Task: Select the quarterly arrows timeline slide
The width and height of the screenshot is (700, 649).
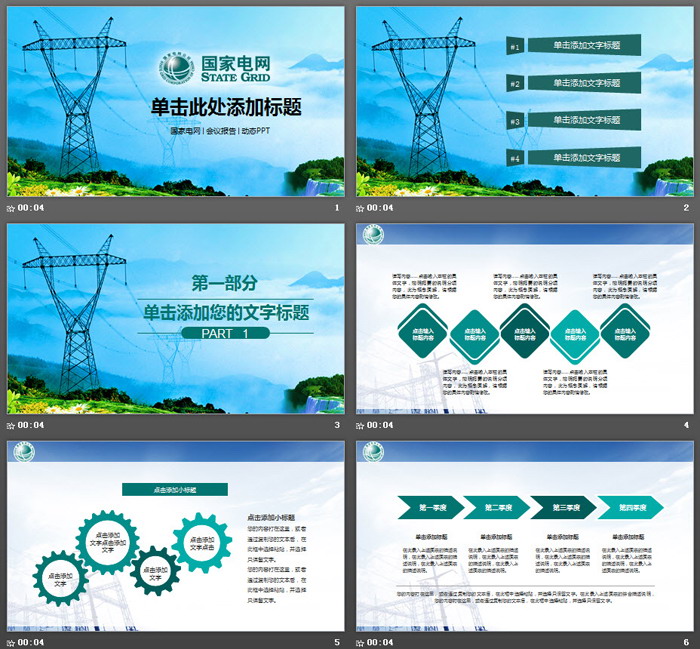Action: (x=525, y=535)
